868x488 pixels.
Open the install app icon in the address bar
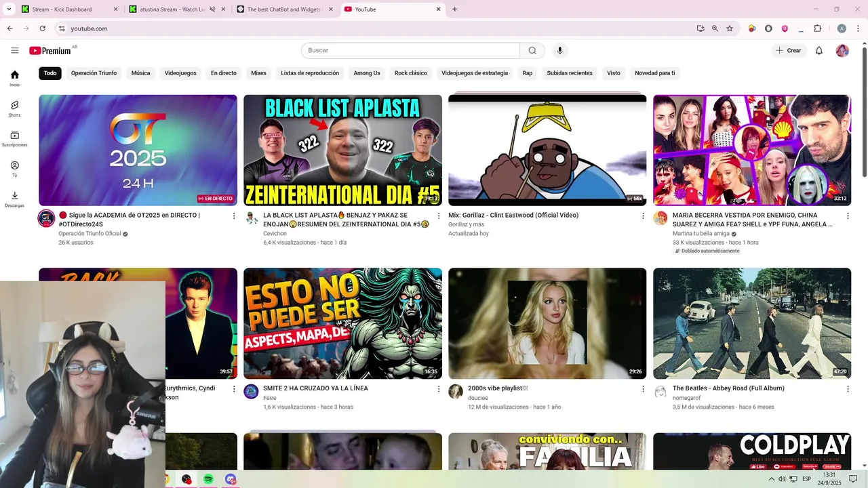701,28
